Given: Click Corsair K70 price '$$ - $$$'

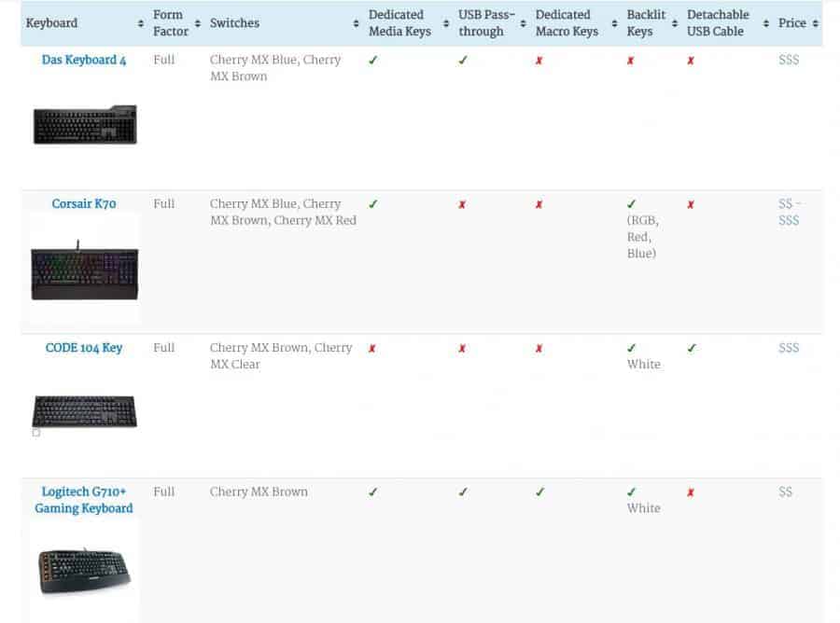Looking at the screenshot, I should [x=790, y=212].
